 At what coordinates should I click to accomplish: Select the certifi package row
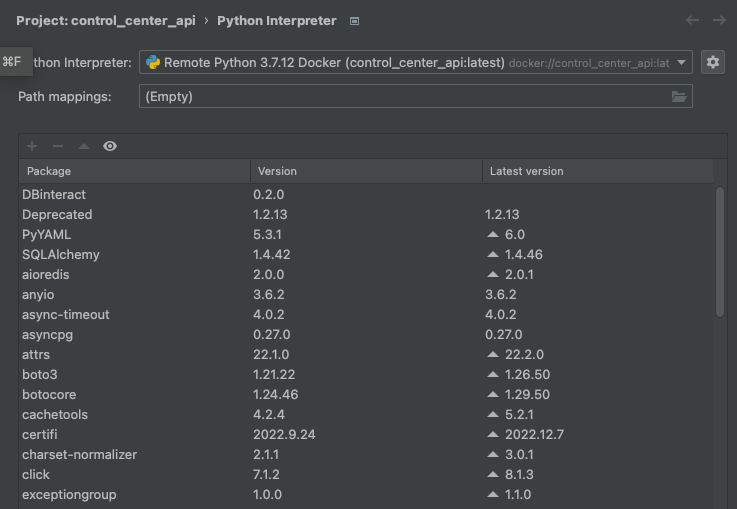(366, 434)
